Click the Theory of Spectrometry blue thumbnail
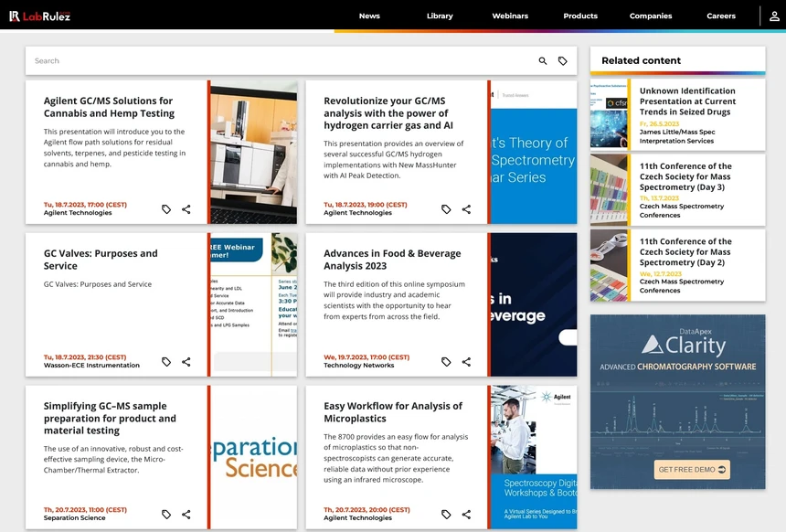Screen dimensions: 786x532 [534, 152]
